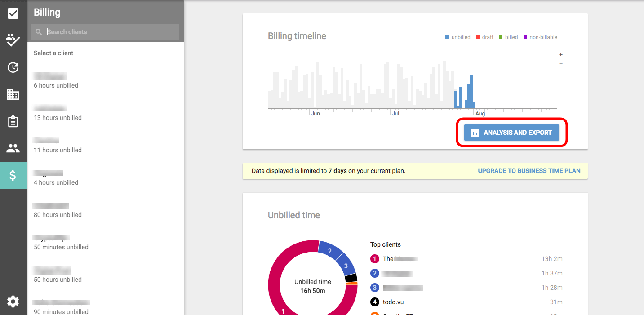The width and height of the screenshot is (644, 315).
Task: Click top client number 3 badge
Action: tap(375, 288)
